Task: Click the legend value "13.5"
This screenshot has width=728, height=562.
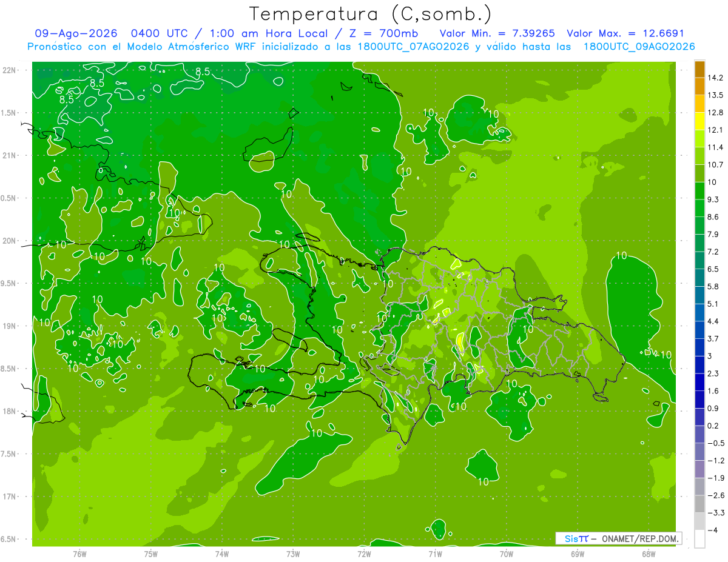Action: [x=716, y=95]
